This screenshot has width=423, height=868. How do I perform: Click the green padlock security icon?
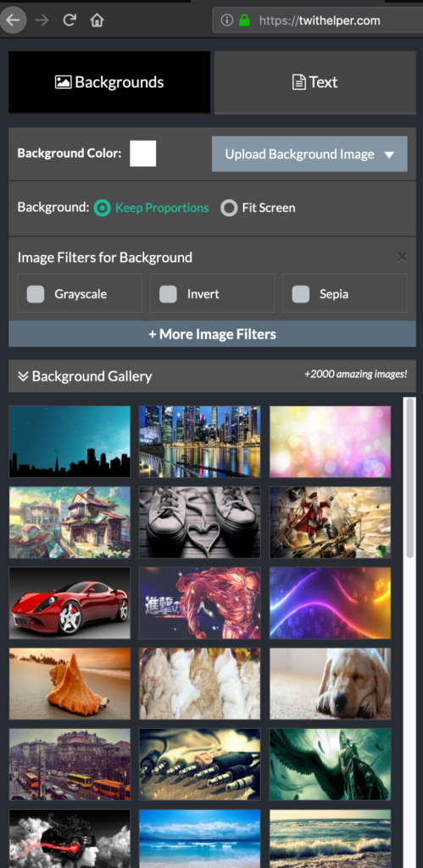(244, 21)
